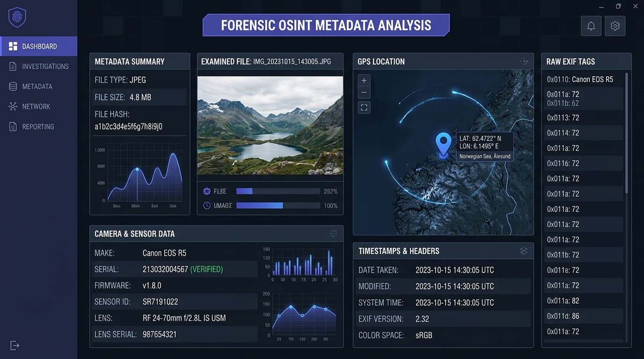Click the serial number 213032004567
This screenshot has width=644, height=359.
(165, 269)
